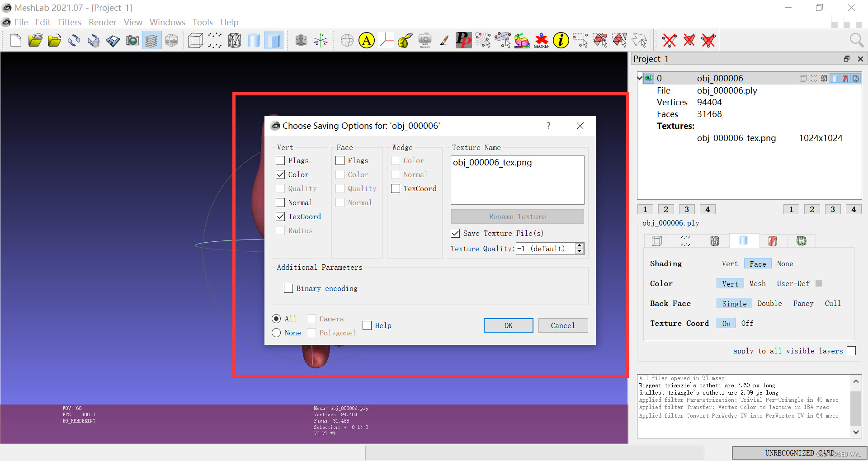Check the Vert Flags checkbox
The height and width of the screenshot is (461, 868).
click(x=280, y=160)
